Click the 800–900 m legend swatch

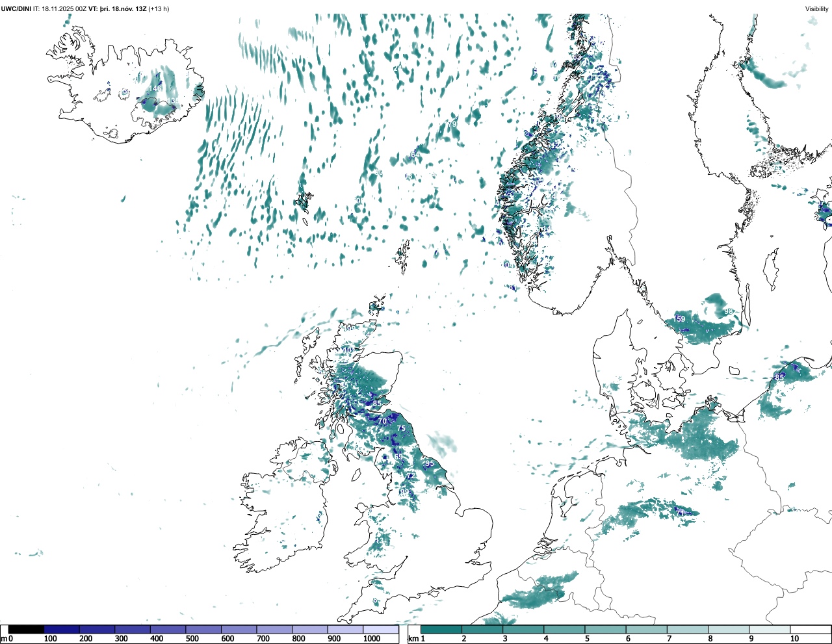click(x=309, y=629)
